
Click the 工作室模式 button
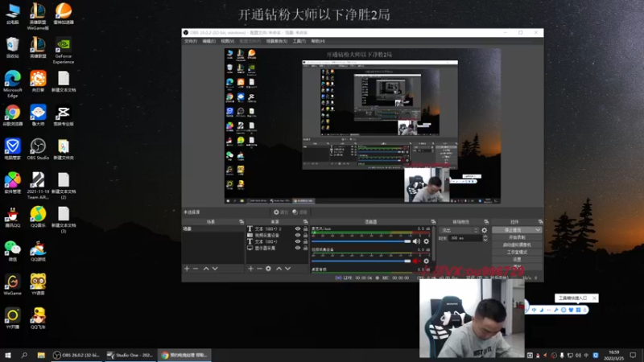pos(517,253)
